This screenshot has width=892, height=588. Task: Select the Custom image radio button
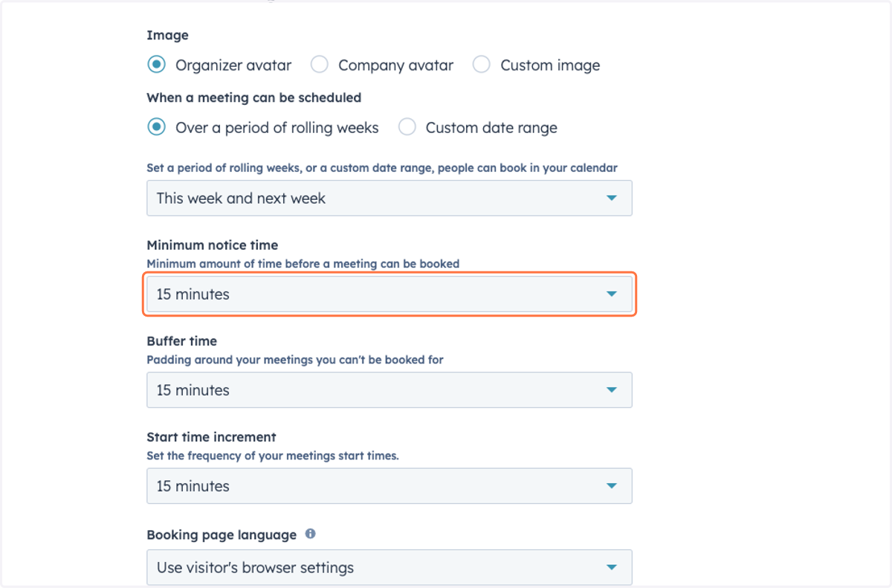[x=482, y=65]
